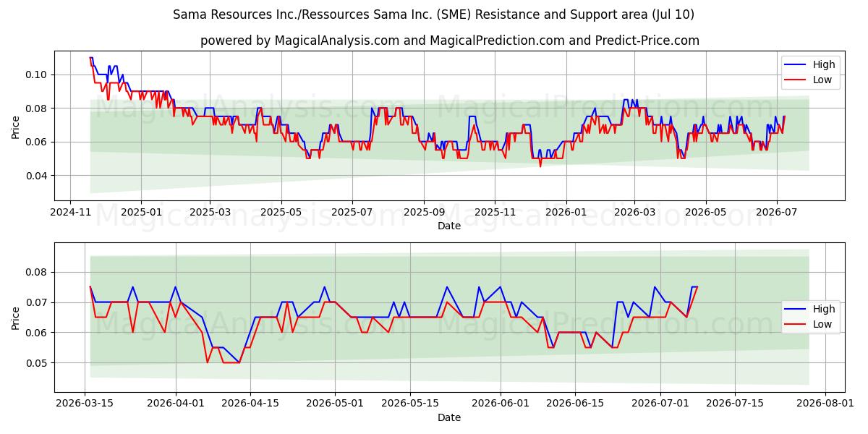Click the 2026-04-15 tick label in lower chart
This screenshot has height=434, width=868.
pos(251,403)
